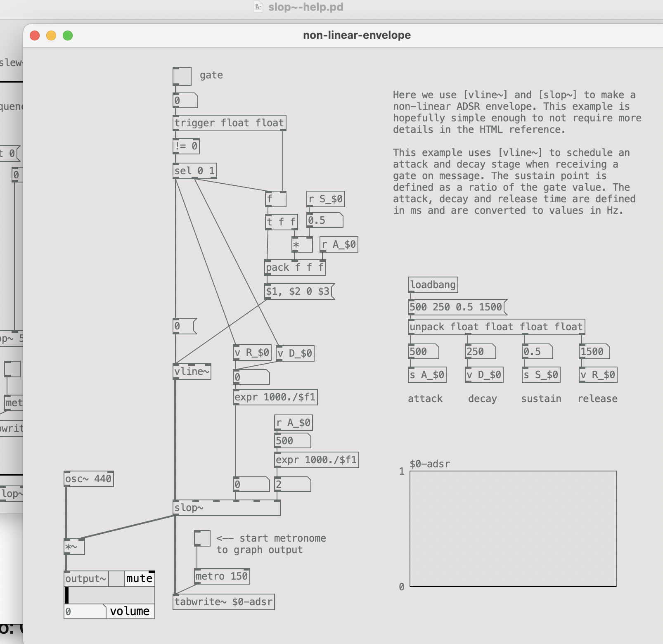Click the 'gate' comment label
Image resolution: width=663 pixels, height=644 pixels.
point(211,75)
